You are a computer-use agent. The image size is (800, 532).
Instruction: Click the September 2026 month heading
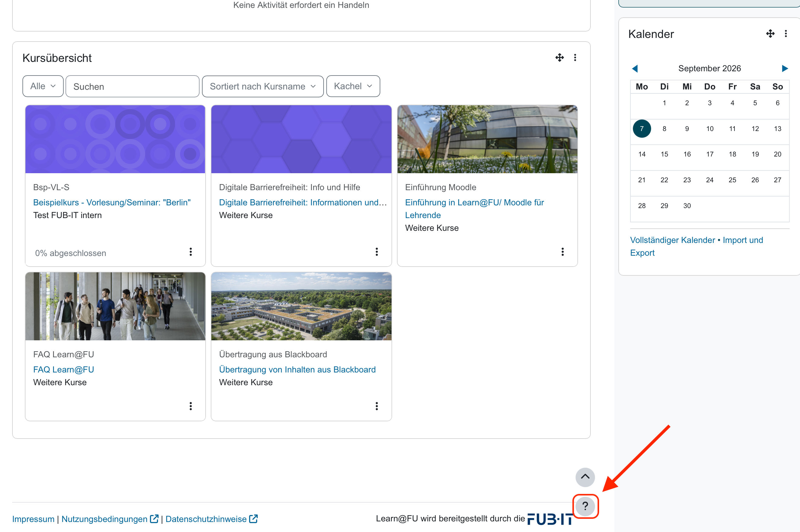tap(709, 69)
